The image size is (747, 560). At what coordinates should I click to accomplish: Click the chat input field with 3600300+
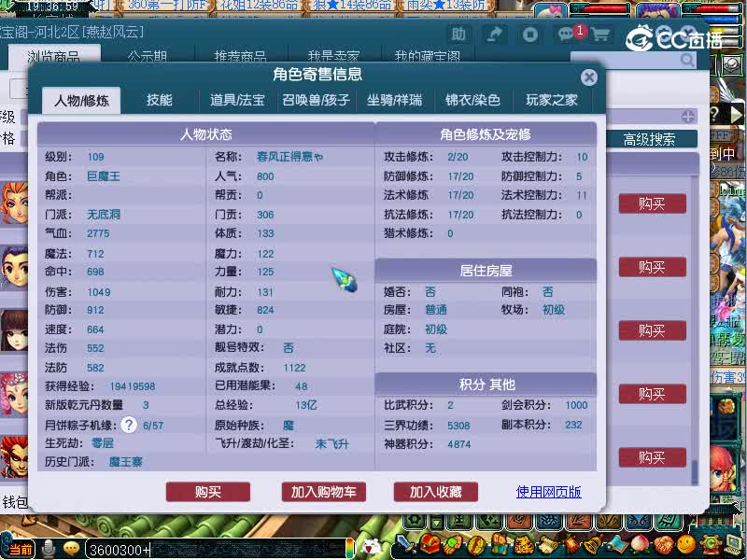[216, 550]
